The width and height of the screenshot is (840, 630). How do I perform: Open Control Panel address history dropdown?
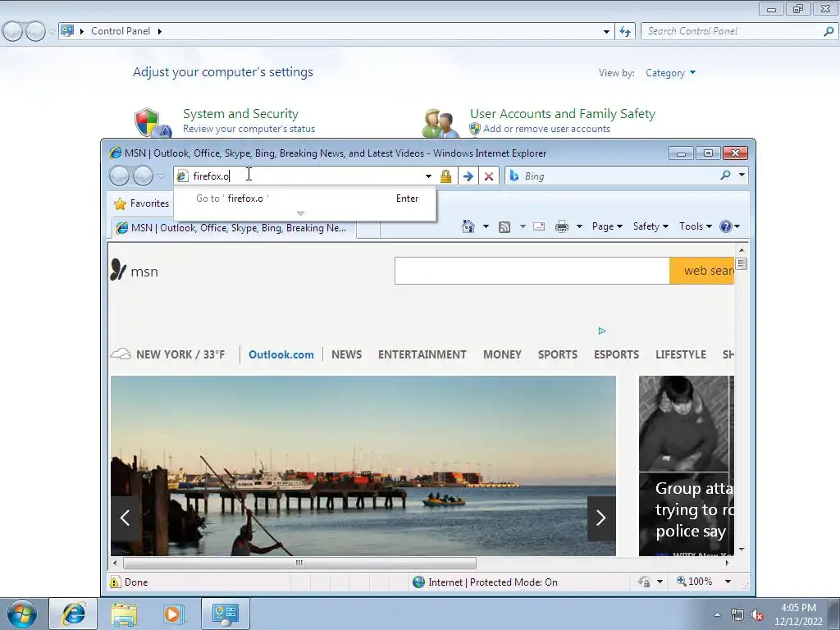pyautogui.click(x=606, y=32)
